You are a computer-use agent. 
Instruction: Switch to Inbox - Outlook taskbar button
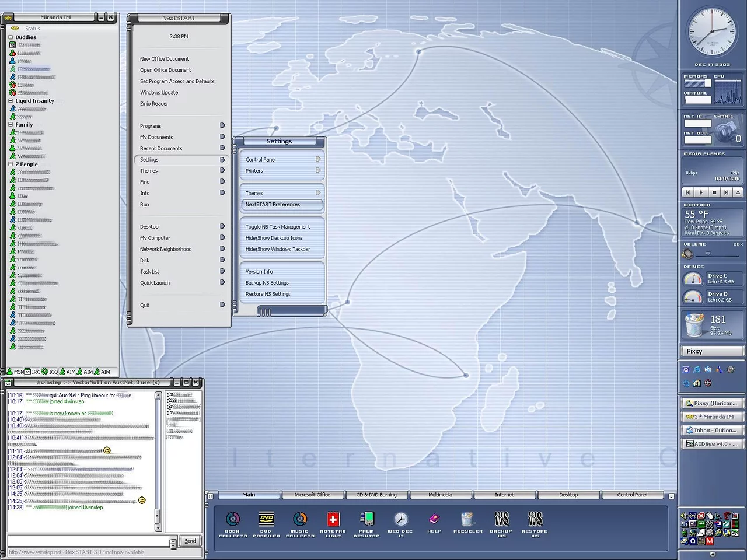[x=712, y=430]
